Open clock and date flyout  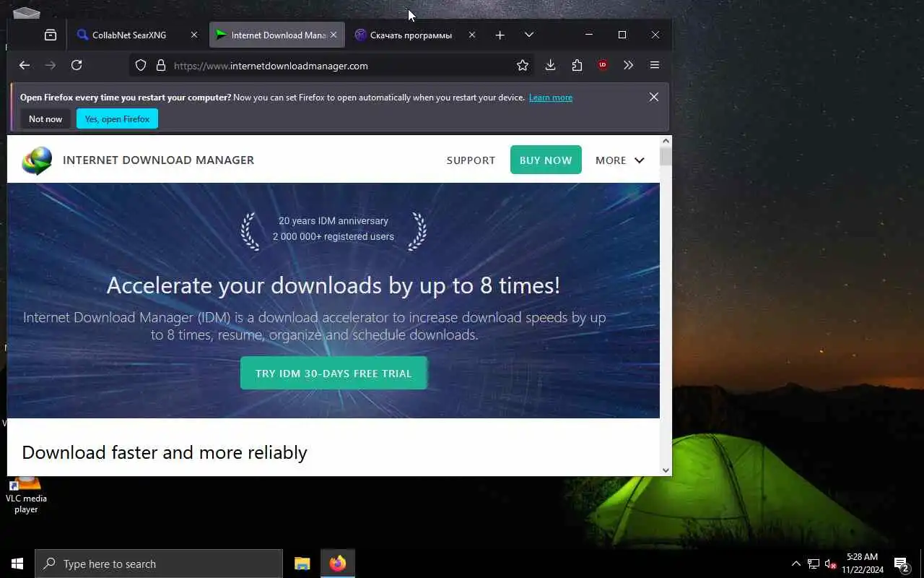863,564
